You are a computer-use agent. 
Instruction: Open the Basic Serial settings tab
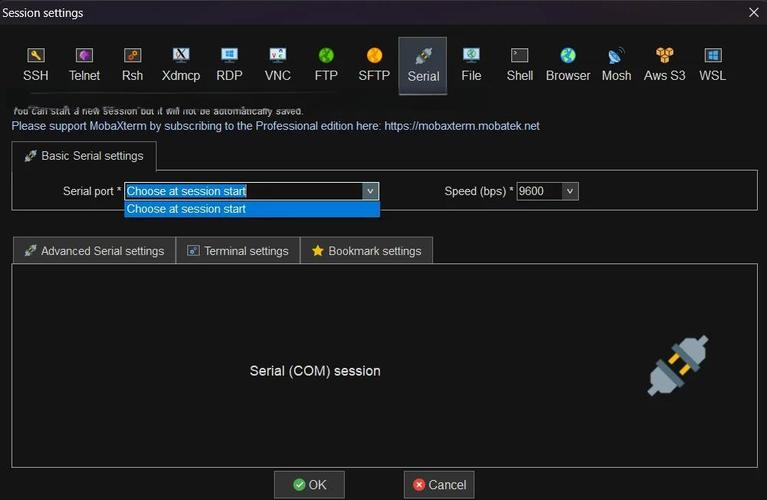[84, 156]
